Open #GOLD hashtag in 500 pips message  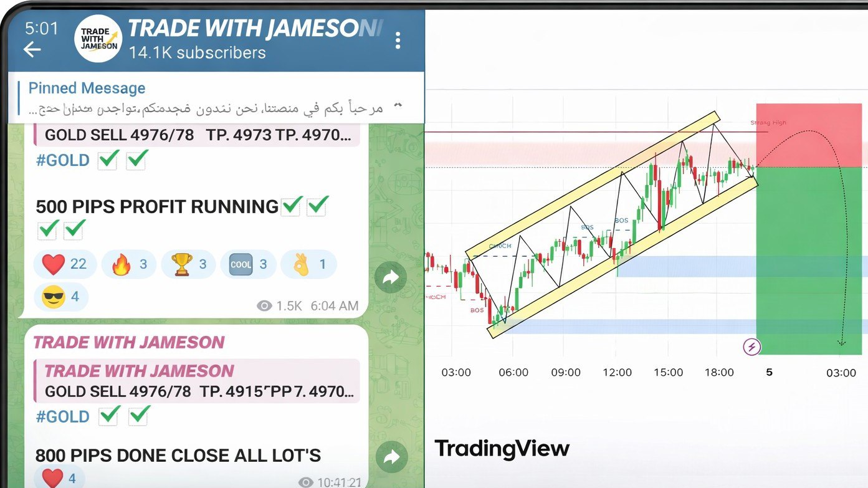tap(62, 160)
